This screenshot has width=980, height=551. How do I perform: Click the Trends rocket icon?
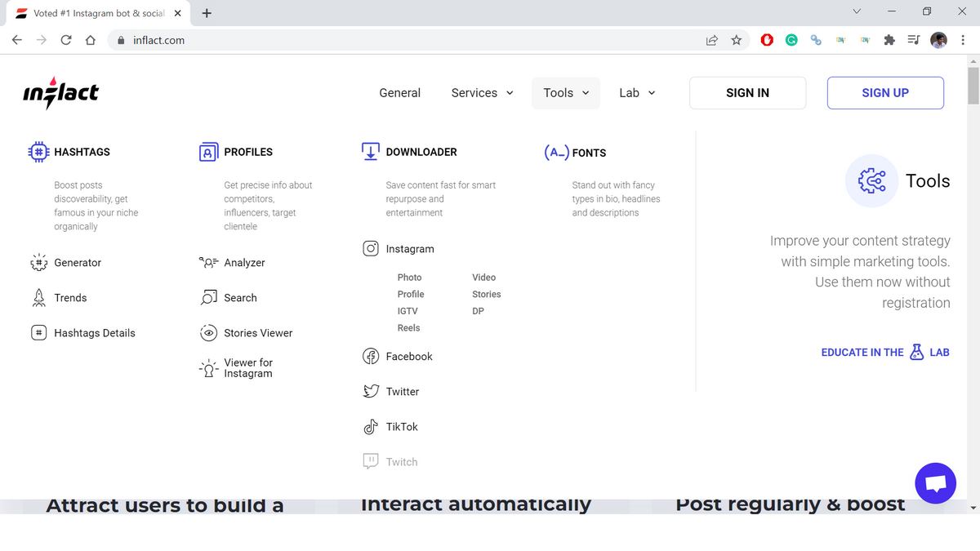[38, 298]
